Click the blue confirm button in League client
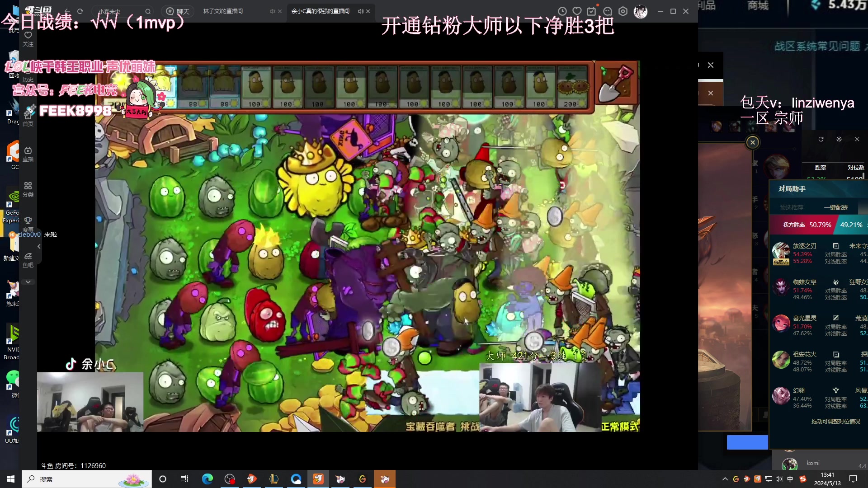 [x=747, y=442]
